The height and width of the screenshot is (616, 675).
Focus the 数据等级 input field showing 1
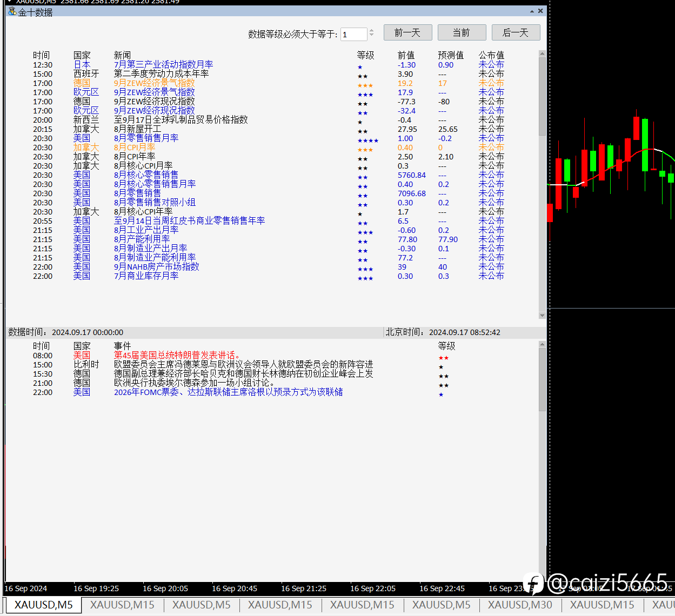[353, 34]
